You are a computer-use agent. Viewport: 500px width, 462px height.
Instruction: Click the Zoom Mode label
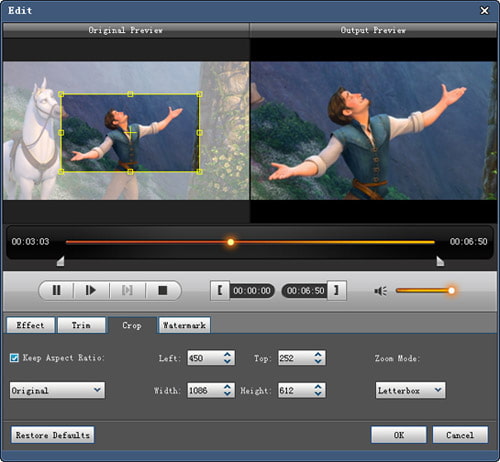[397, 358]
